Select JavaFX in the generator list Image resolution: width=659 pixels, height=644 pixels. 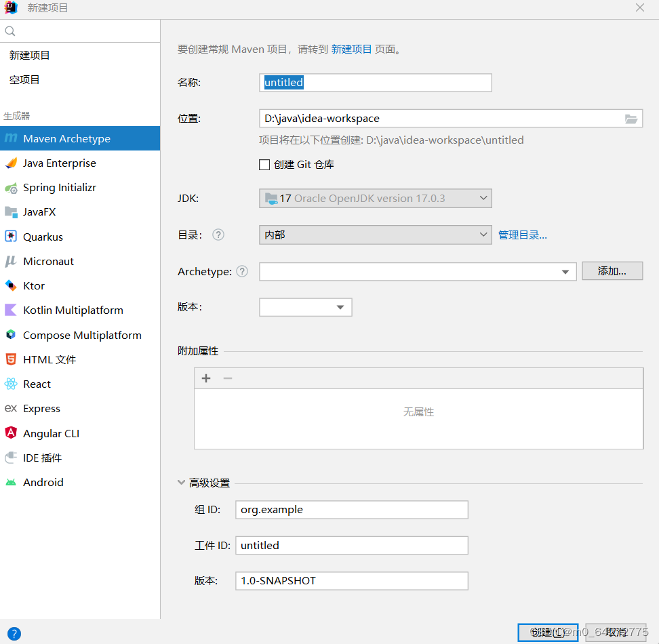[80, 212]
